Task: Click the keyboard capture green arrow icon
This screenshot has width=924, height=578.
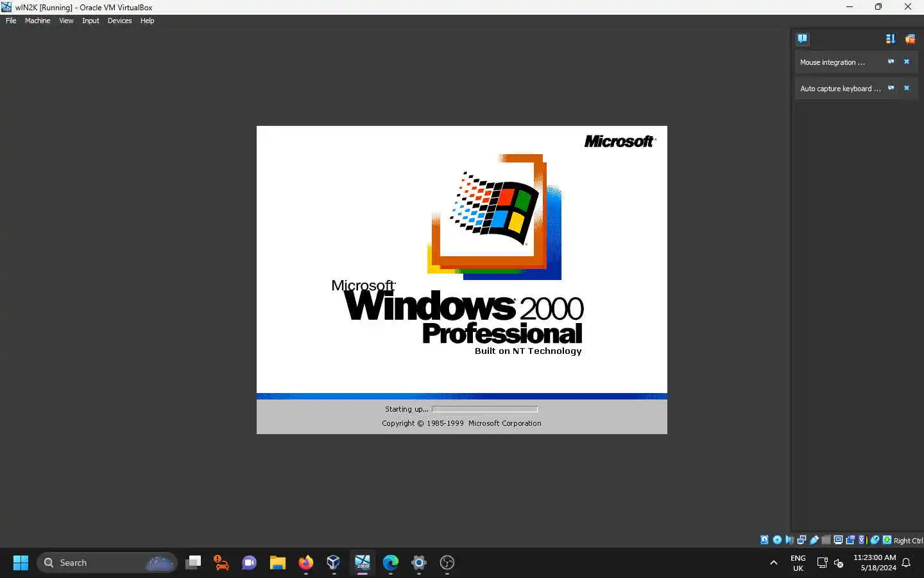Action: point(887,540)
